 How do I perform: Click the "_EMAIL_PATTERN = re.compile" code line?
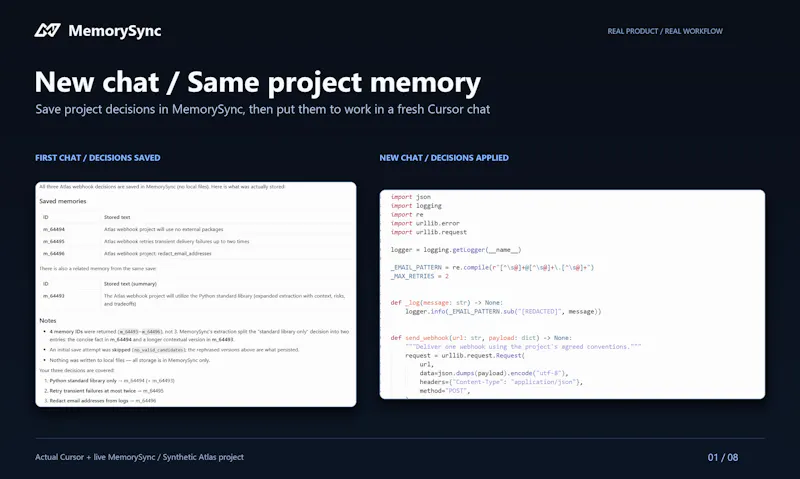tap(492, 267)
